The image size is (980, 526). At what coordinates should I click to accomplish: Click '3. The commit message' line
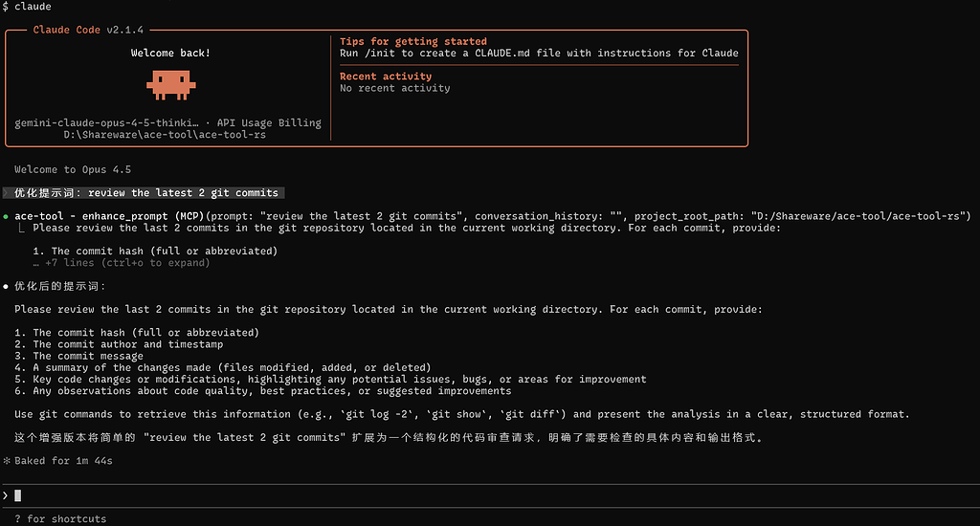point(78,356)
